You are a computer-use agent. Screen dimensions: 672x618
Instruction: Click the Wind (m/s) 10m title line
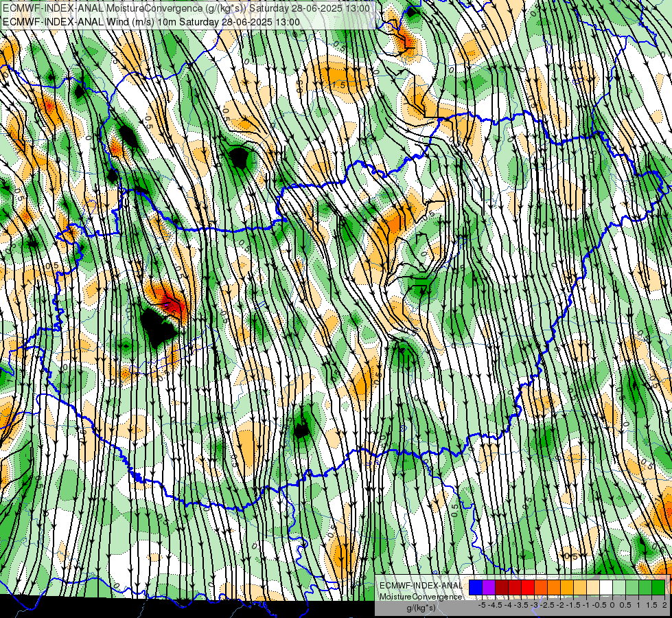[x=151, y=21]
